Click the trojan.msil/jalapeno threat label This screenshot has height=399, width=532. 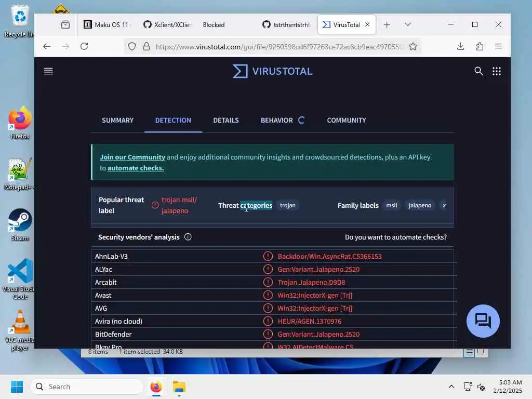[x=179, y=205]
